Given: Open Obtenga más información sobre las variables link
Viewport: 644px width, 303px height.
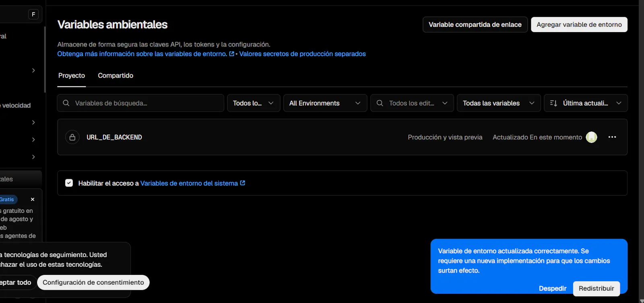Looking at the screenshot, I should coord(146,54).
